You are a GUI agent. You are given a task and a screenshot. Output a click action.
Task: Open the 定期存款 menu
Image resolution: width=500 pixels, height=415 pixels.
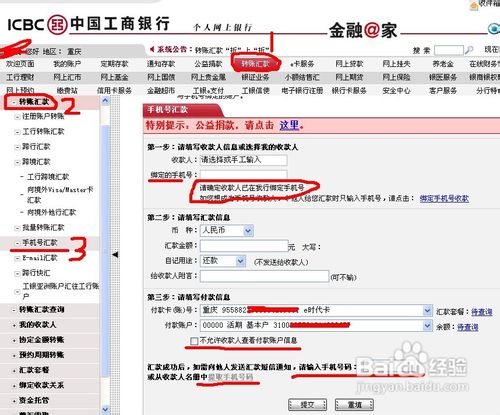coord(114,64)
